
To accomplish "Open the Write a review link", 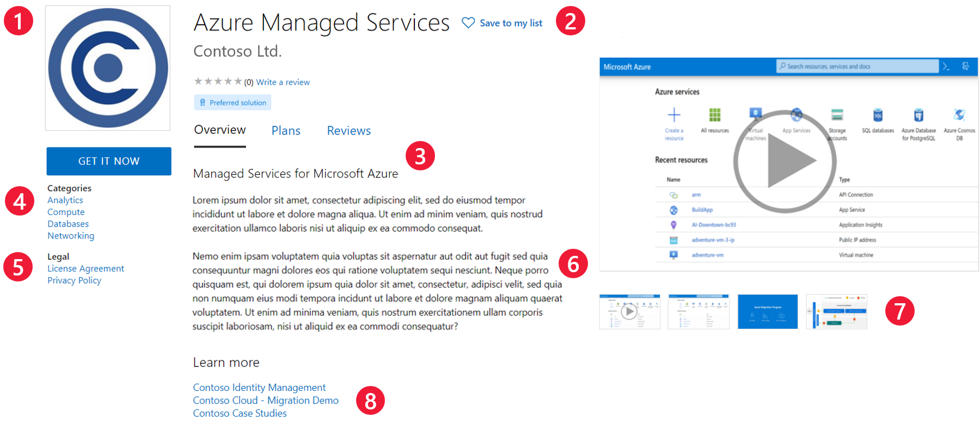I will pos(283,82).
